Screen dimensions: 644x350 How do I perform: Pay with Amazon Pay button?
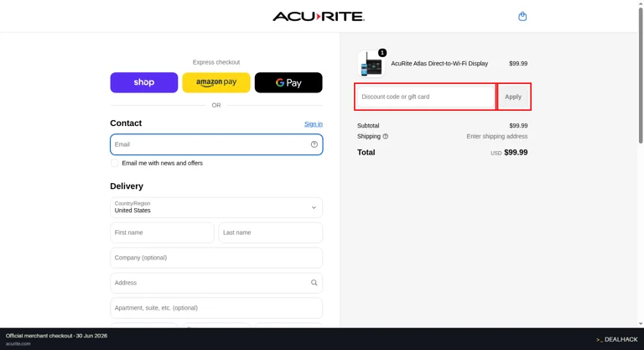216,82
